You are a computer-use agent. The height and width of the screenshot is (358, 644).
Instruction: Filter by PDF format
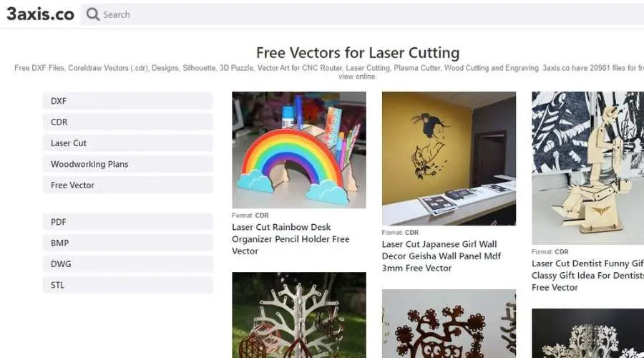tap(128, 222)
